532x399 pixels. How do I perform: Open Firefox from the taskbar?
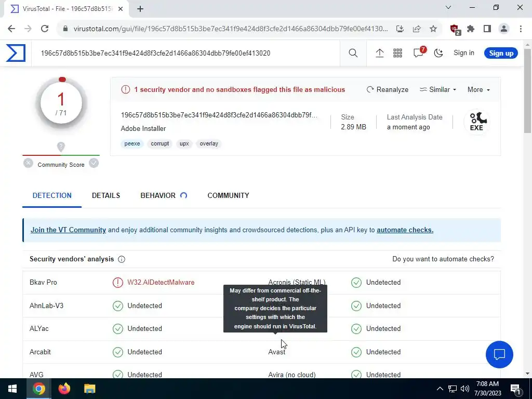coord(64,388)
